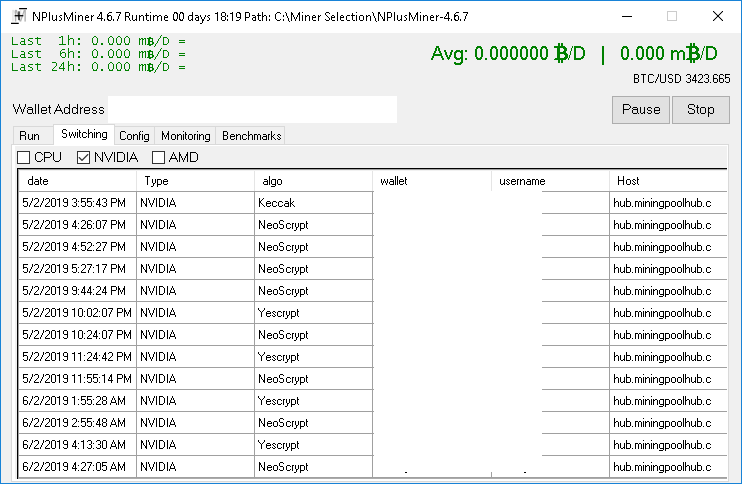Click Yescrypt in the 11:24:42 PM row
Screen dimensions: 742x484
tap(314, 357)
